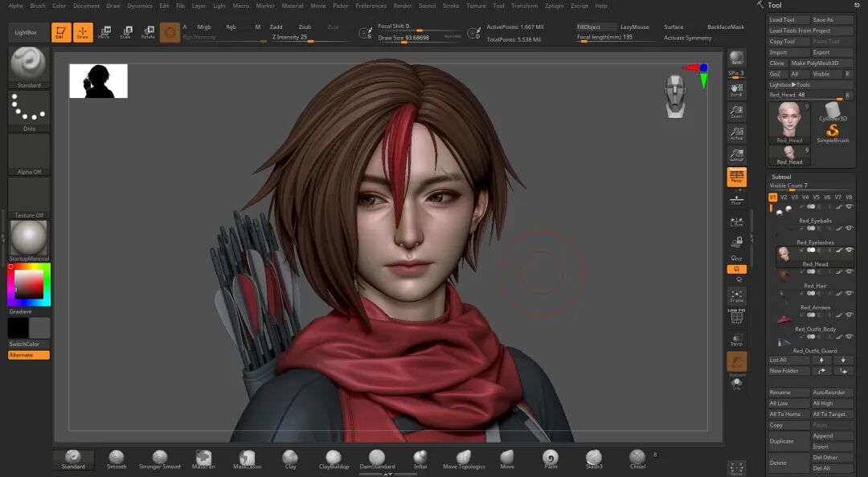Image resolution: width=868 pixels, height=477 pixels.
Task: Select the Inflat brush
Action: click(420, 459)
